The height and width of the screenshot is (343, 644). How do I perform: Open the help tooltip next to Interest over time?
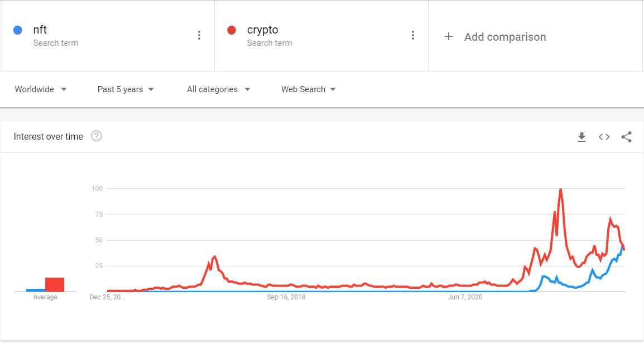click(x=96, y=136)
